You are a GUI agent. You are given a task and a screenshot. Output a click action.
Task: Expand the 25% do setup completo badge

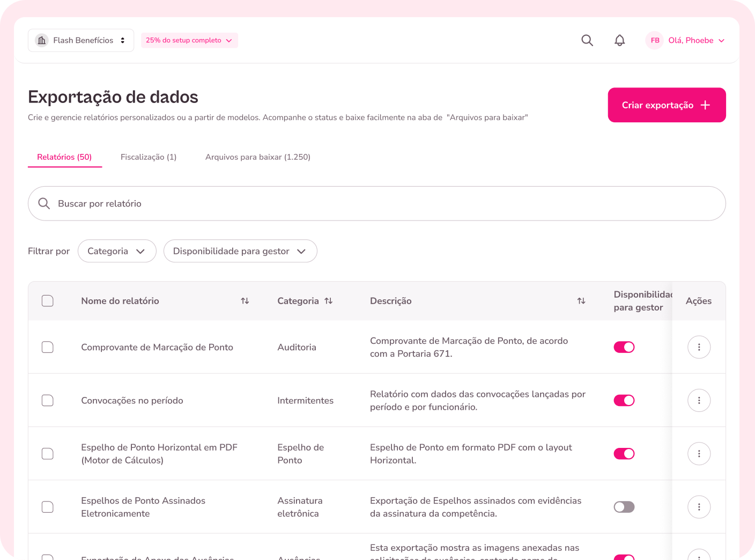189,40
